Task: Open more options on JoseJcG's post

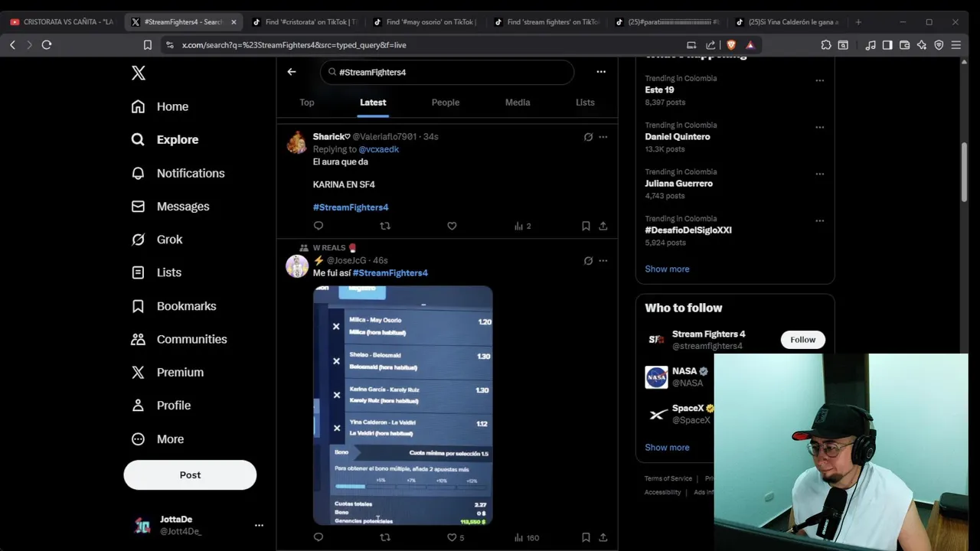Action: [603, 261]
